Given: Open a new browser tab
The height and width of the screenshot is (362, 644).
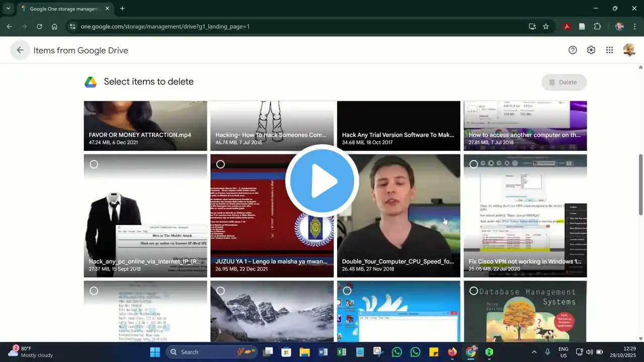Looking at the screenshot, I should click(x=122, y=9).
